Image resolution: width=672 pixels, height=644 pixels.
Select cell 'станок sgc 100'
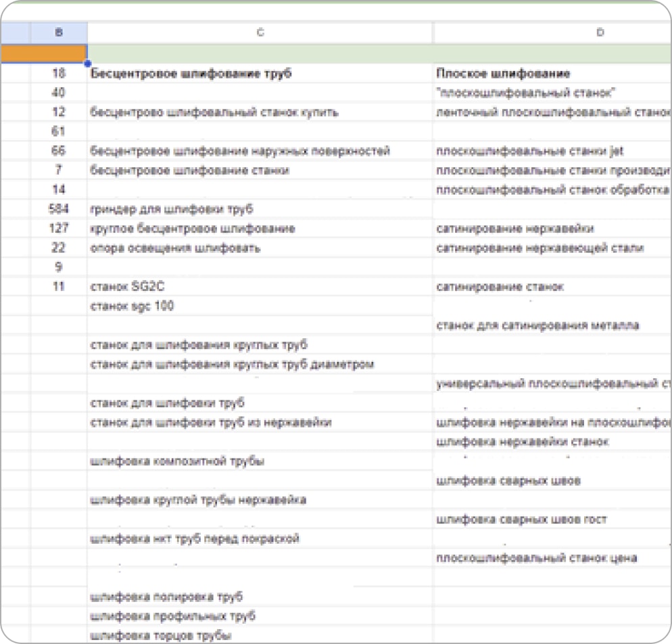point(260,306)
